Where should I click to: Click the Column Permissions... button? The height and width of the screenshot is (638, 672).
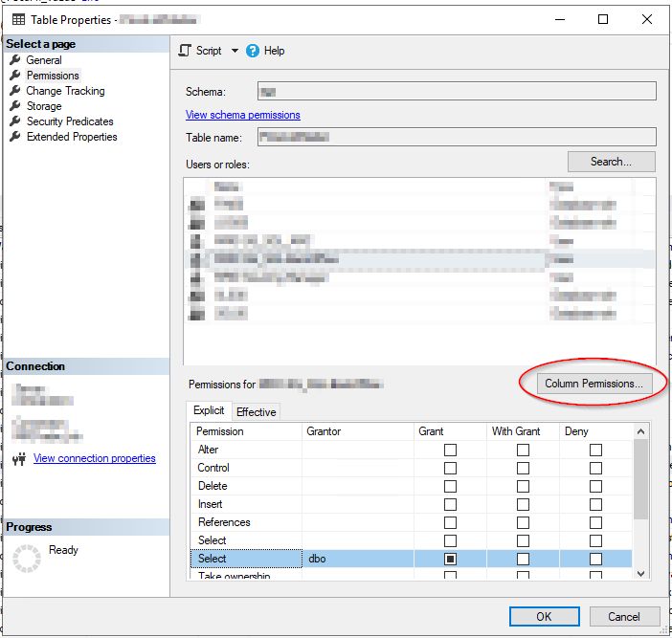pos(594,384)
